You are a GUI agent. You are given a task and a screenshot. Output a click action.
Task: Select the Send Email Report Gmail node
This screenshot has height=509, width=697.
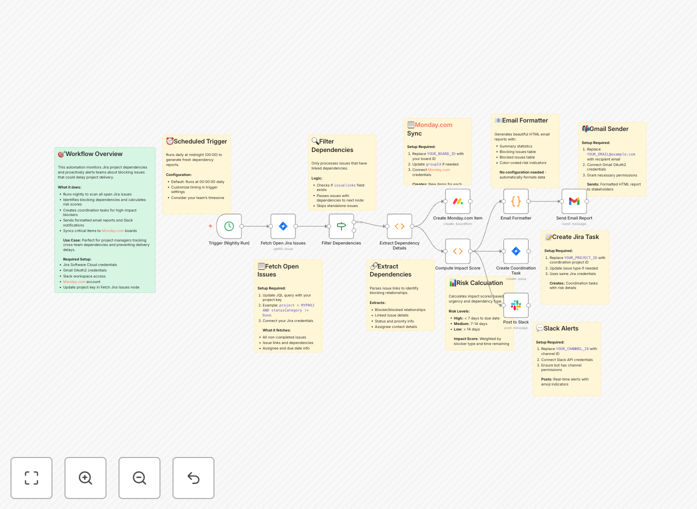(x=574, y=201)
